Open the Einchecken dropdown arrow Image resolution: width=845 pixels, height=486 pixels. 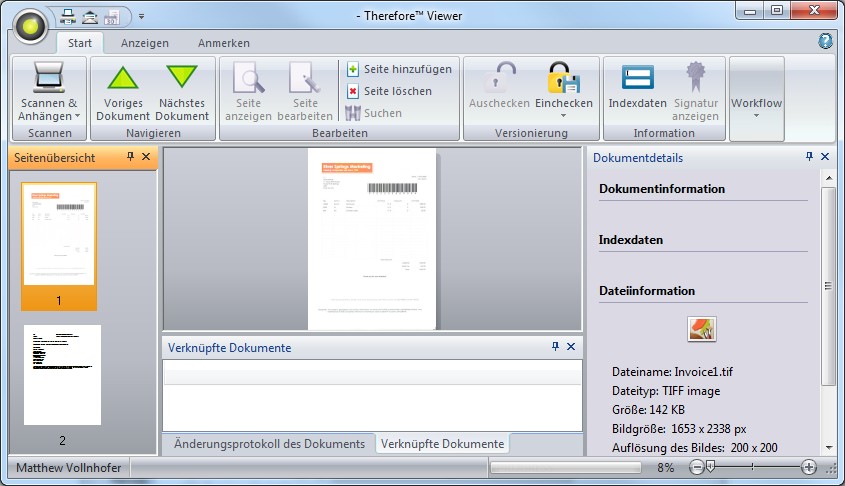point(563,115)
